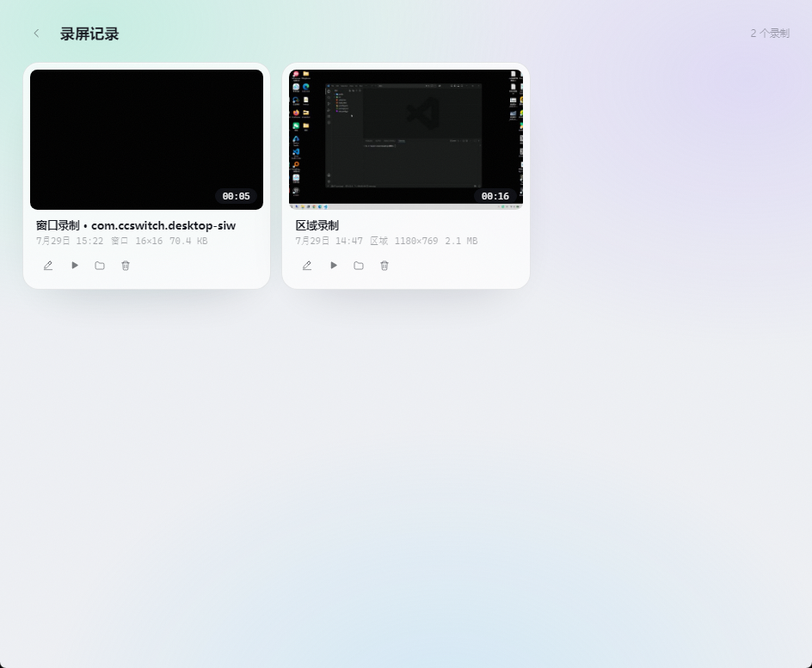Click the 区域录制 card title
The height and width of the screenshot is (668, 812).
[x=317, y=225]
